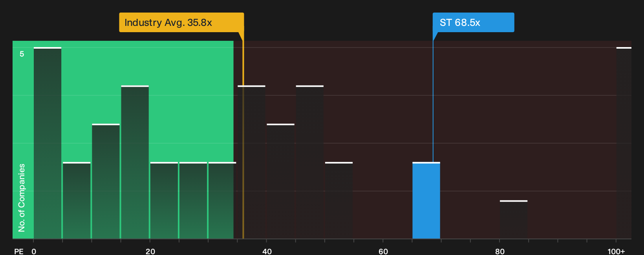Image resolution: width=644 pixels, height=255 pixels.
Task: Select the bar at PE 35-40
Action: [251, 162]
